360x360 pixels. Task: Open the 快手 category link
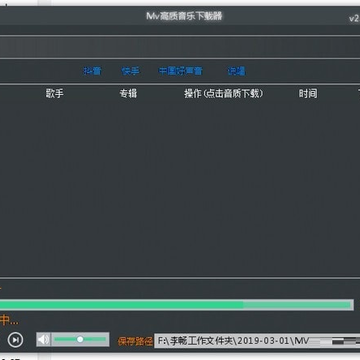(130, 71)
